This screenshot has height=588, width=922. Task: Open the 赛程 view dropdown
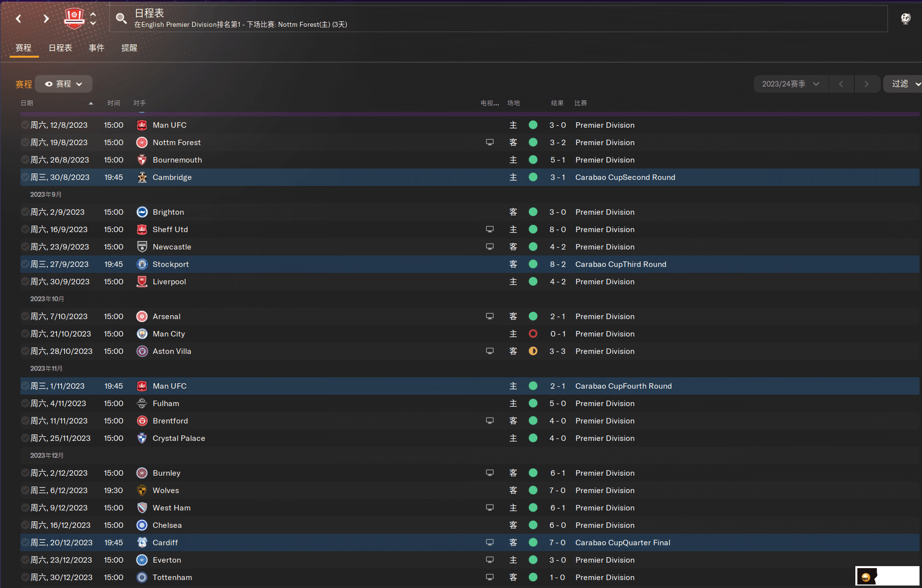click(64, 84)
